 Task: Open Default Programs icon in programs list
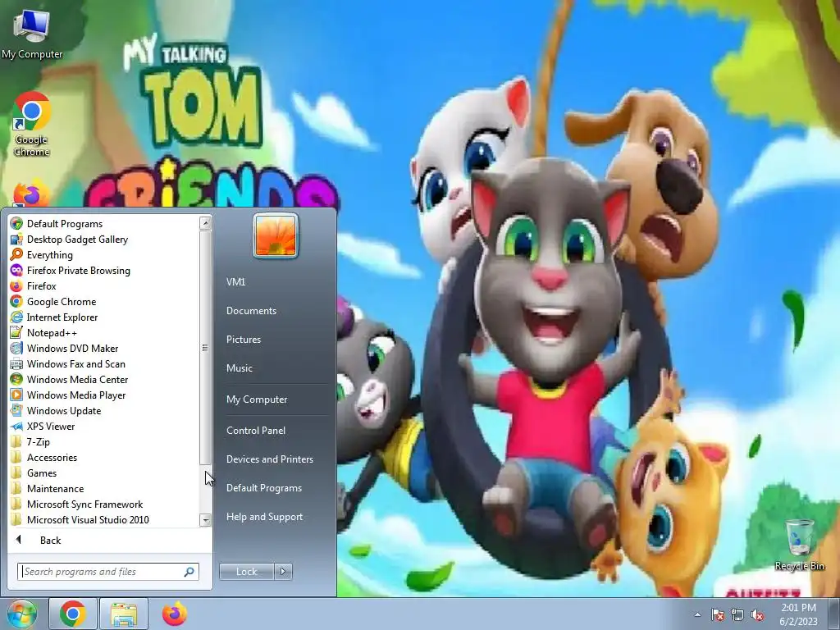16,224
